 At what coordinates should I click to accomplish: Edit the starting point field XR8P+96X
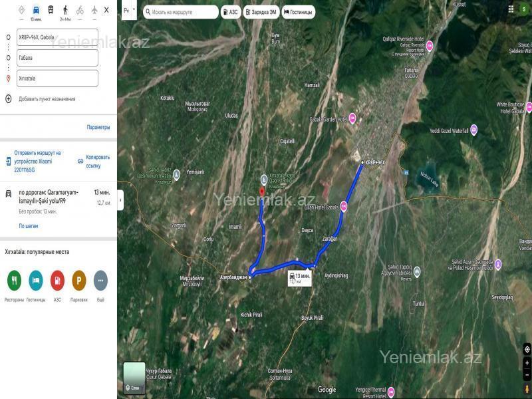click(57, 37)
